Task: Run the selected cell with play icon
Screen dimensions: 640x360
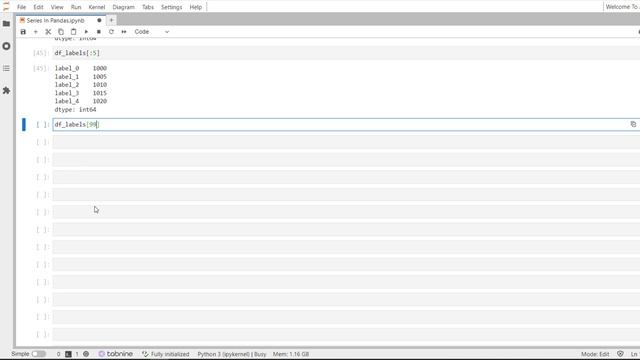Action: point(86,32)
